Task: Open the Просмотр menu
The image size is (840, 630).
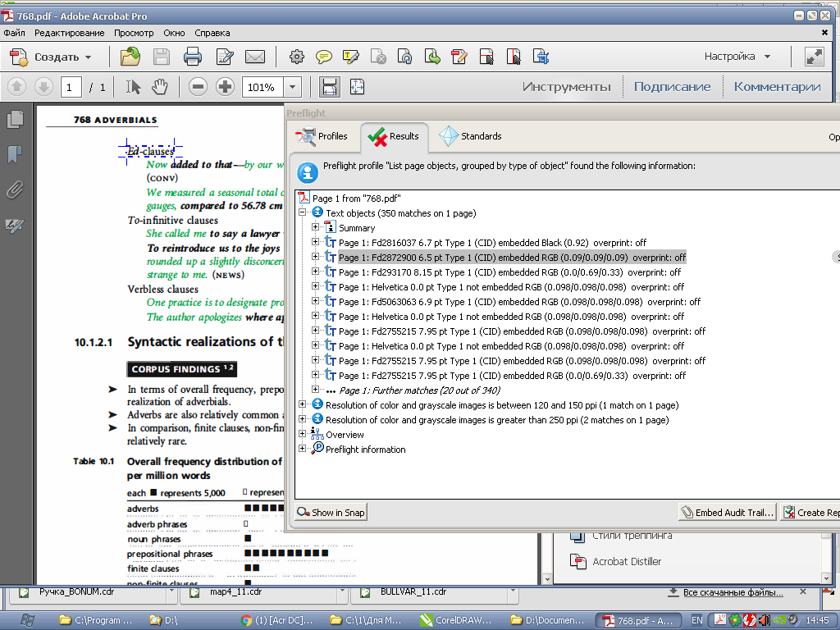Action: pos(134,33)
